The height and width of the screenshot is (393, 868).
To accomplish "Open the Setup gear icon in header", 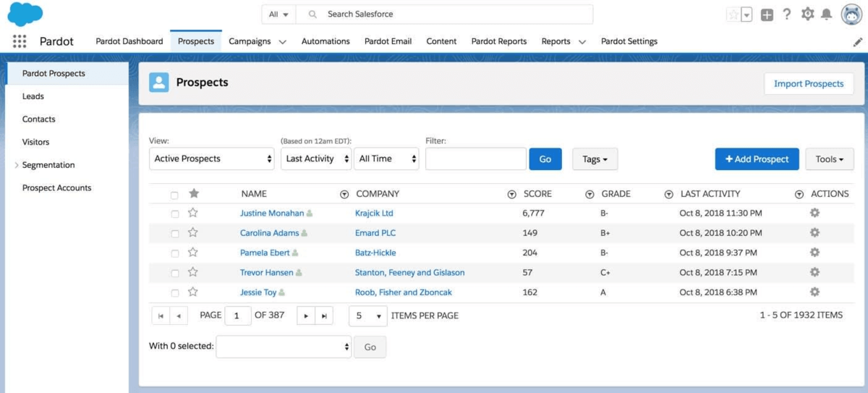I will click(x=807, y=14).
